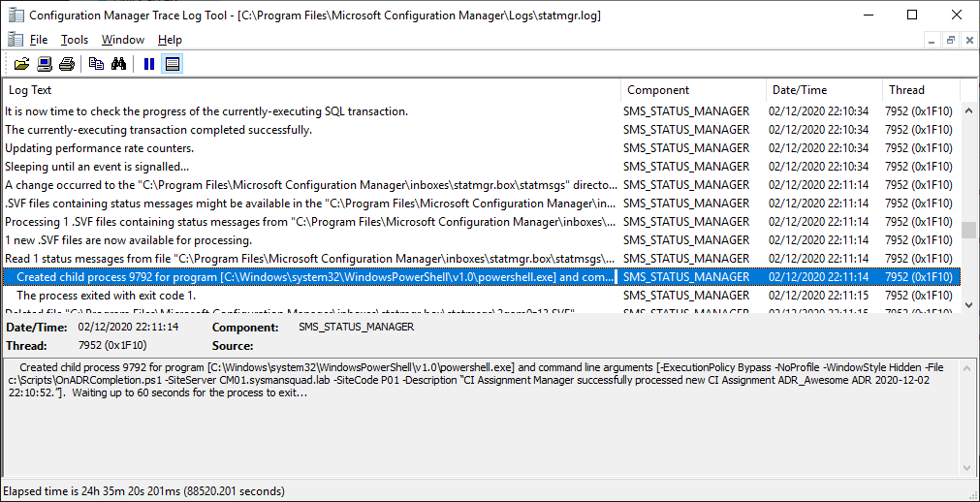980x502 pixels.
Task: Select the "Created child process 9792" row
Action: tap(481, 277)
